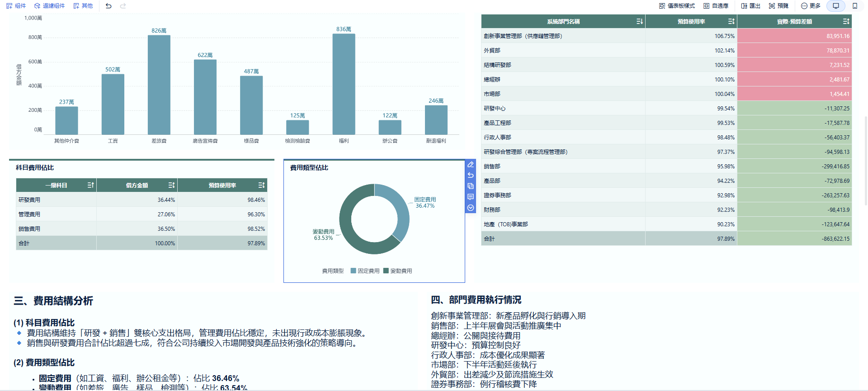Click the 變動費用 legend color swatch
The height and width of the screenshot is (391, 868).
click(386, 271)
